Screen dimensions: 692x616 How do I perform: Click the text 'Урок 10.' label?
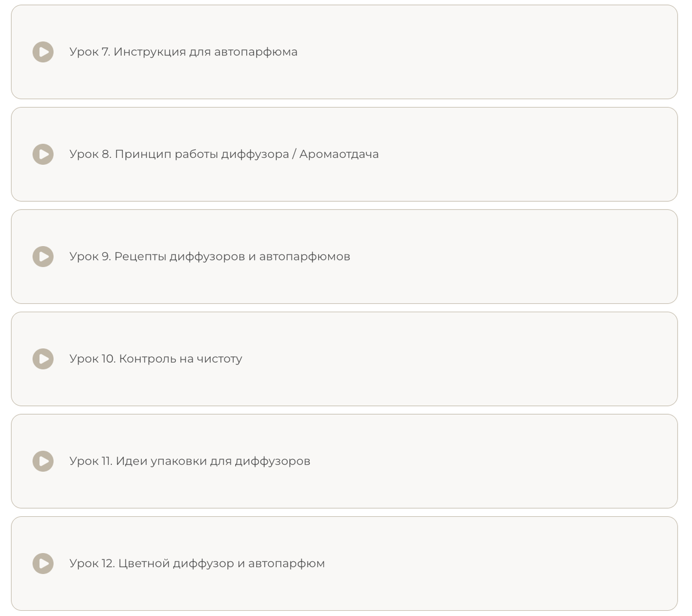point(92,358)
